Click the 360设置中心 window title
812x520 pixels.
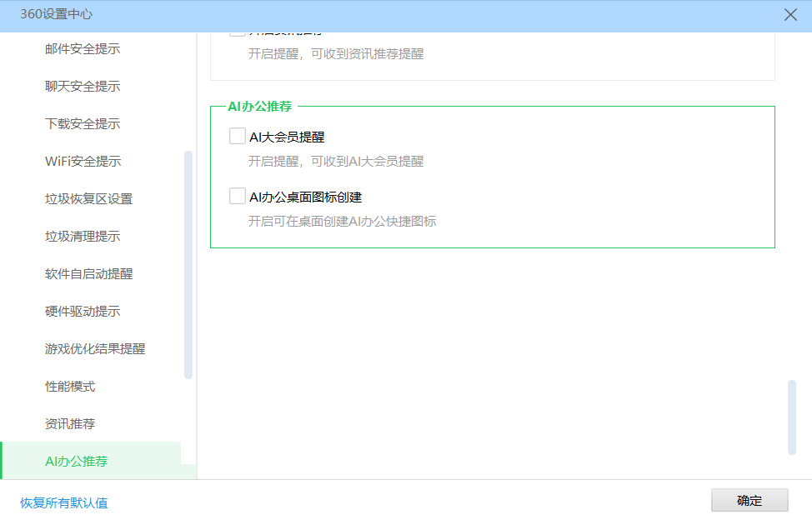click(56, 14)
